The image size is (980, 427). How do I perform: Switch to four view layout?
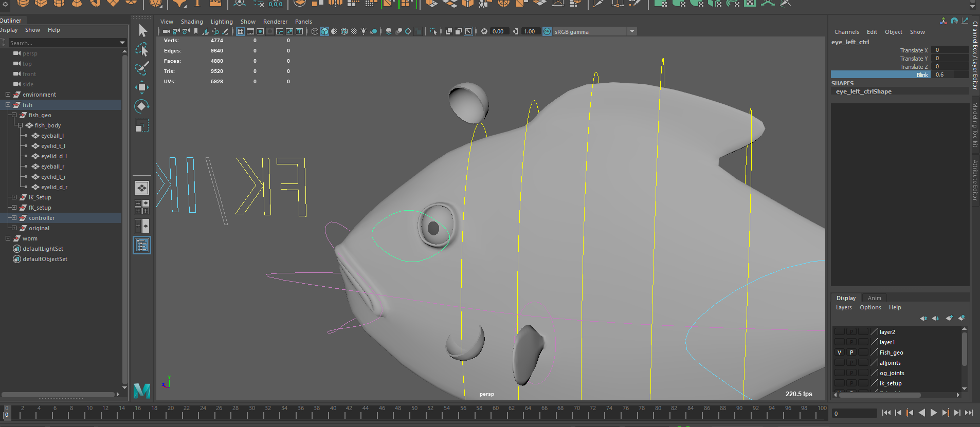click(x=142, y=207)
